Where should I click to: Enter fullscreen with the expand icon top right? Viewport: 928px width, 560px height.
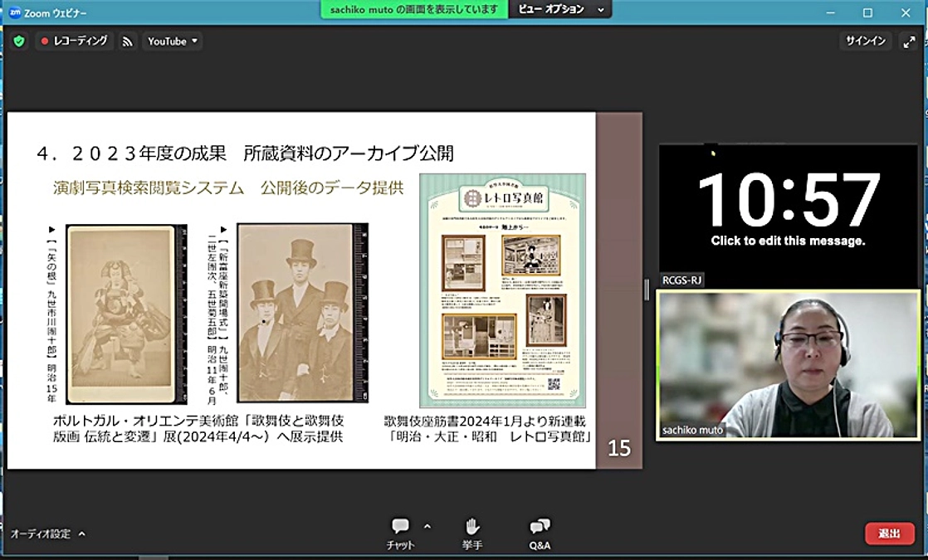point(911,40)
